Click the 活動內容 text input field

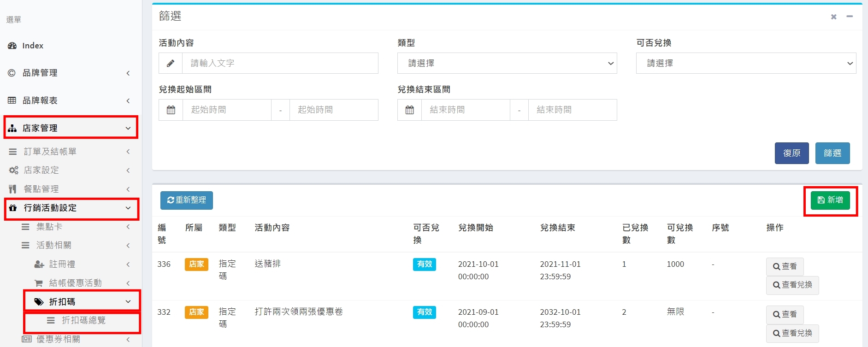pos(280,63)
